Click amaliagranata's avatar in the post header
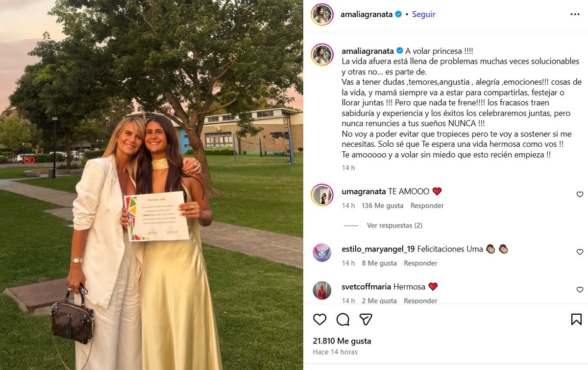This screenshot has width=588, height=370. coord(322,14)
